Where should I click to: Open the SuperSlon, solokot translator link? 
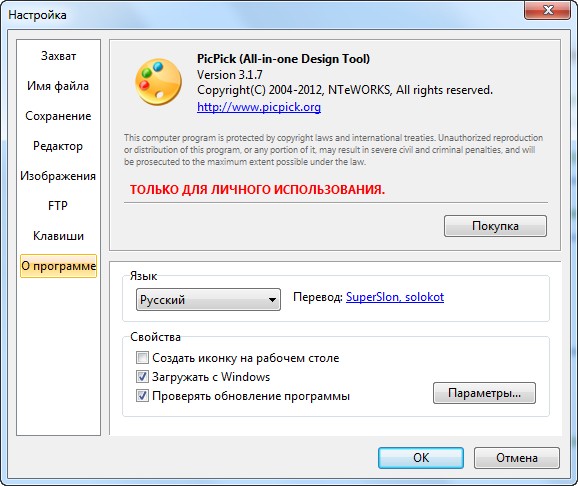395,297
